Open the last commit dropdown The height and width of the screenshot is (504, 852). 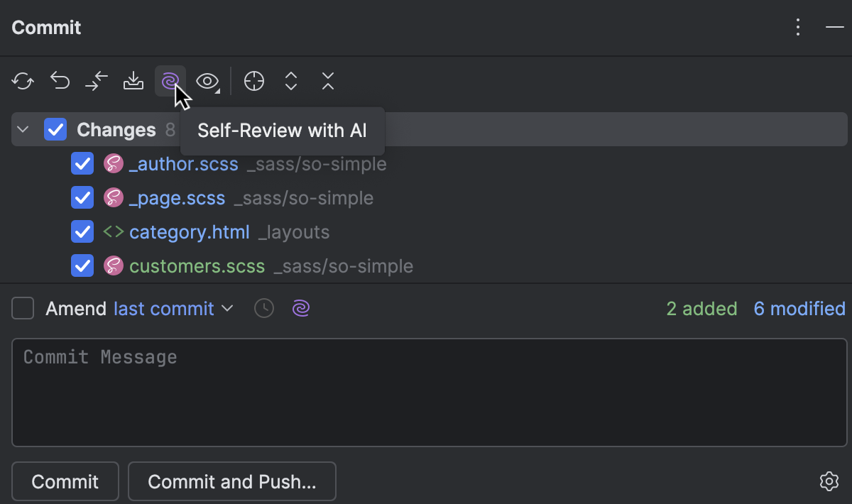pos(173,309)
